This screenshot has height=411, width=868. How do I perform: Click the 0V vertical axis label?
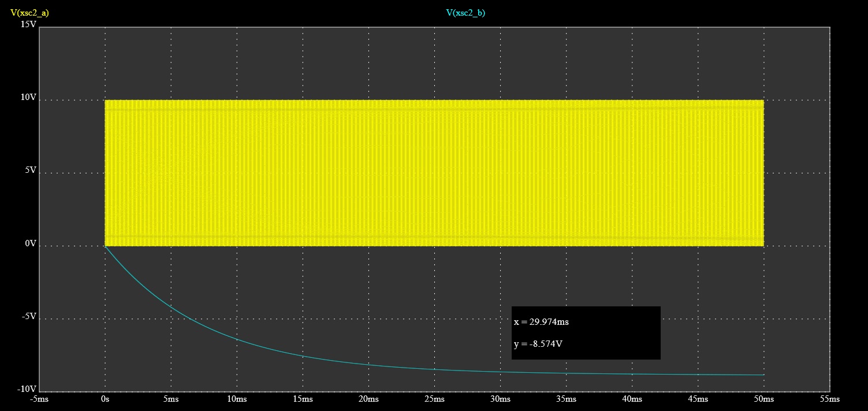pyautogui.click(x=30, y=244)
